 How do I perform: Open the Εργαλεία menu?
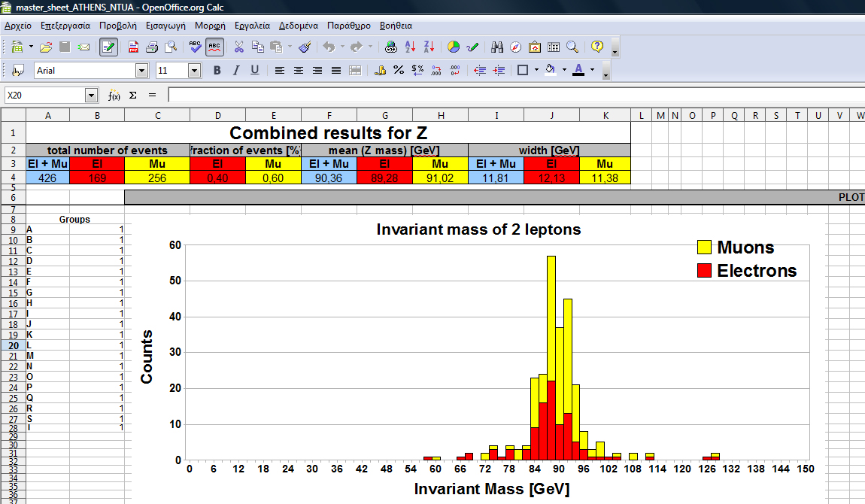coord(252,26)
